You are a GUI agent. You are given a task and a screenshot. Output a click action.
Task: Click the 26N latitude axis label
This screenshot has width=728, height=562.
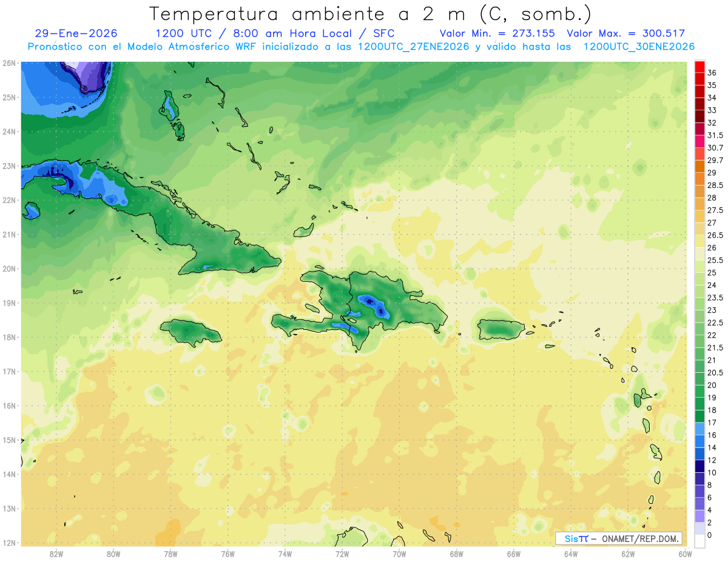9,63
